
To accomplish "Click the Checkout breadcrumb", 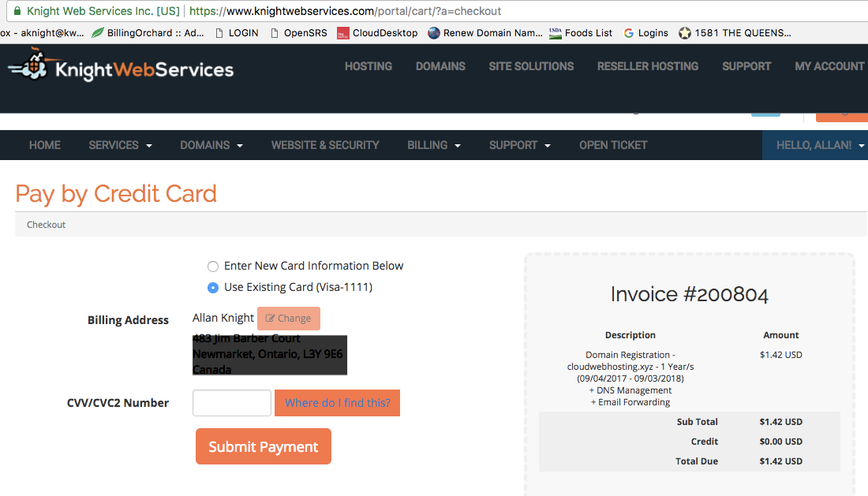I will pyautogui.click(x=46, y=225).
